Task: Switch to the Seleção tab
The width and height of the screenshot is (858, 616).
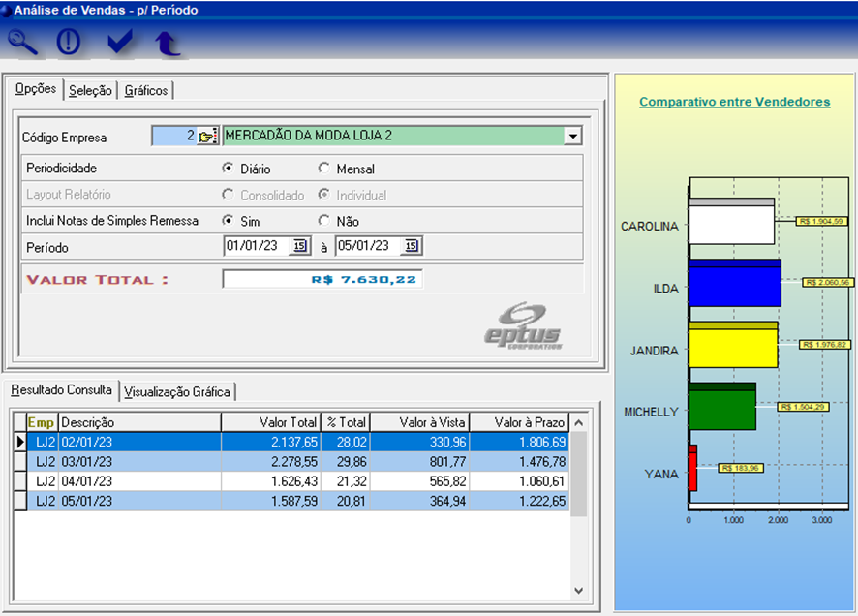Action: (91, 90)
